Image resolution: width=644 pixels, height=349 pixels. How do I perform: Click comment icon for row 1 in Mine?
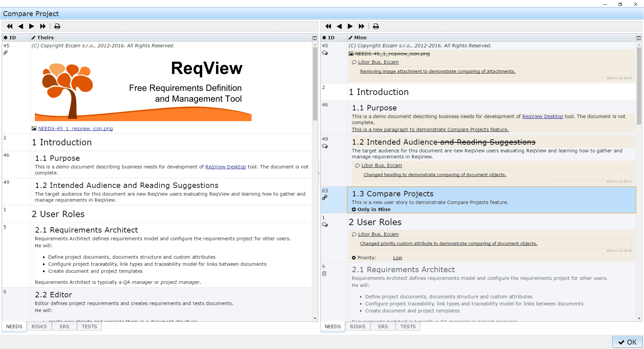pos(325,225)
